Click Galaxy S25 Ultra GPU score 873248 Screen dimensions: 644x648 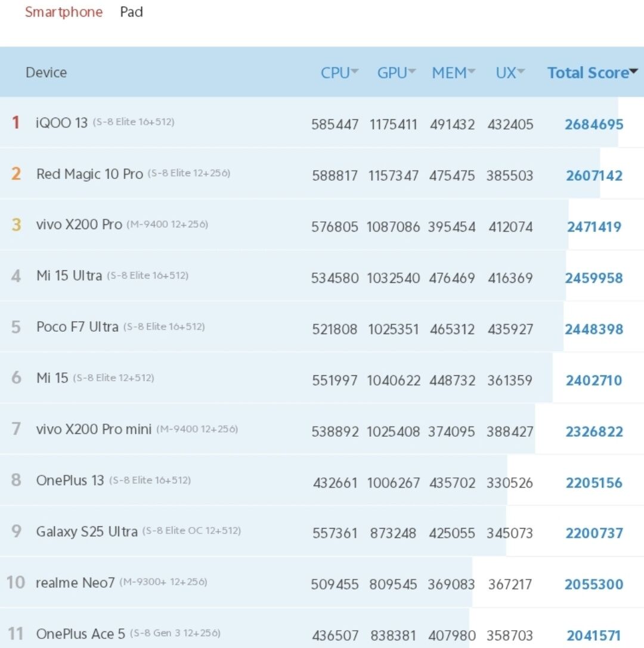click(x=393, y=533)
